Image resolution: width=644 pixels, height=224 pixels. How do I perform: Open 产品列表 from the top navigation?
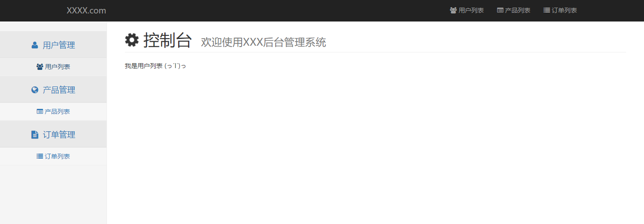pos(514,10)
